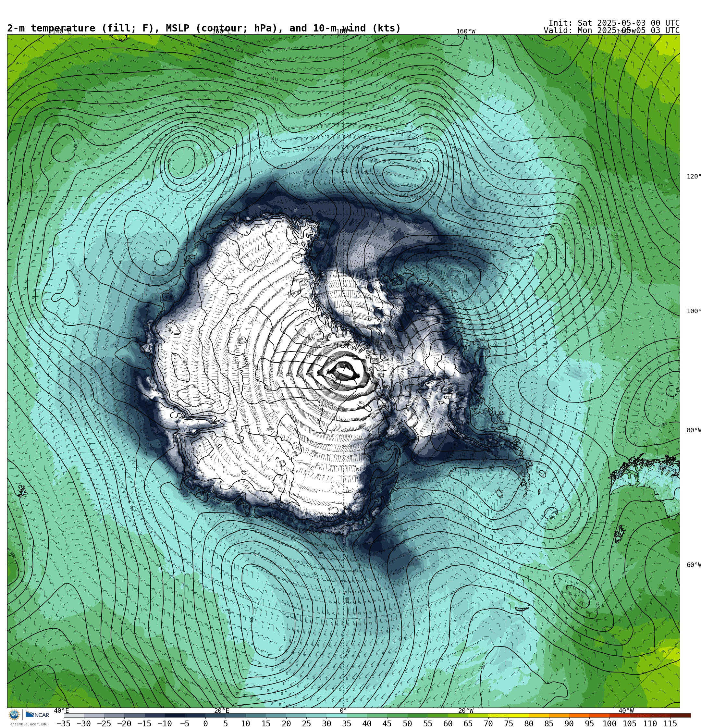Click the 20°W longitude label at bottom

466,710
